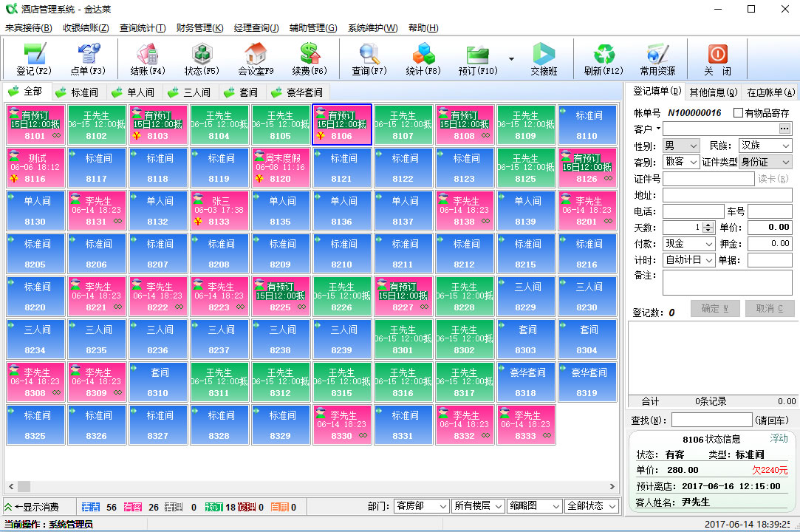Select room 8120 周末度假 tile
The height and width of the screenshot is (532, 800).
point(281,167)
